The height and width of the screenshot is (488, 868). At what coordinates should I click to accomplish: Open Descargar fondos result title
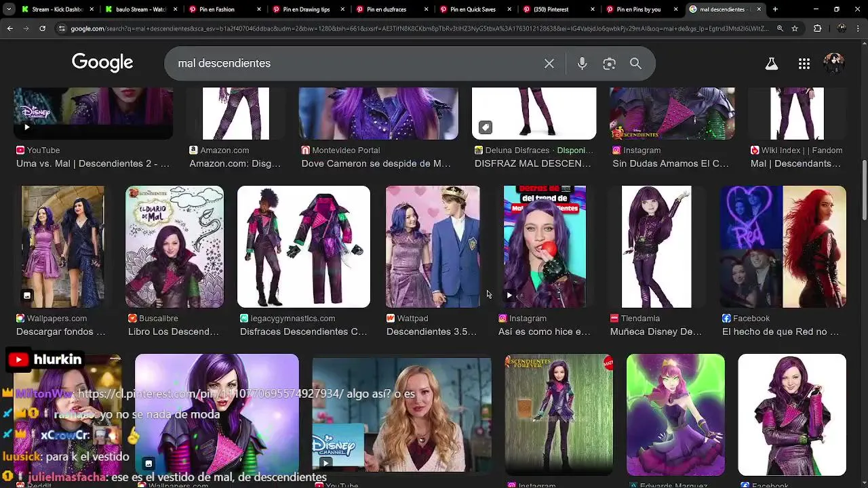(x=60, y=331)
